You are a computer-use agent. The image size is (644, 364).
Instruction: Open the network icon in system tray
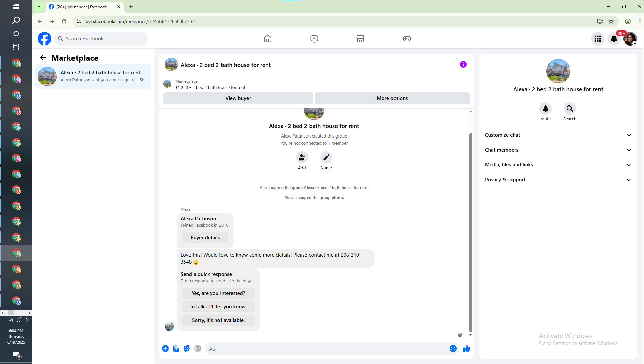pos(11,320)
